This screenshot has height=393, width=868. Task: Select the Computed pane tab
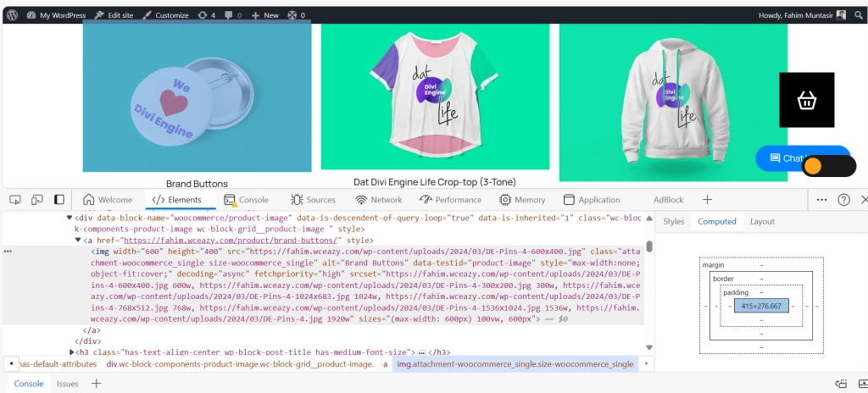pyautogui.click(x=717, y=221)
